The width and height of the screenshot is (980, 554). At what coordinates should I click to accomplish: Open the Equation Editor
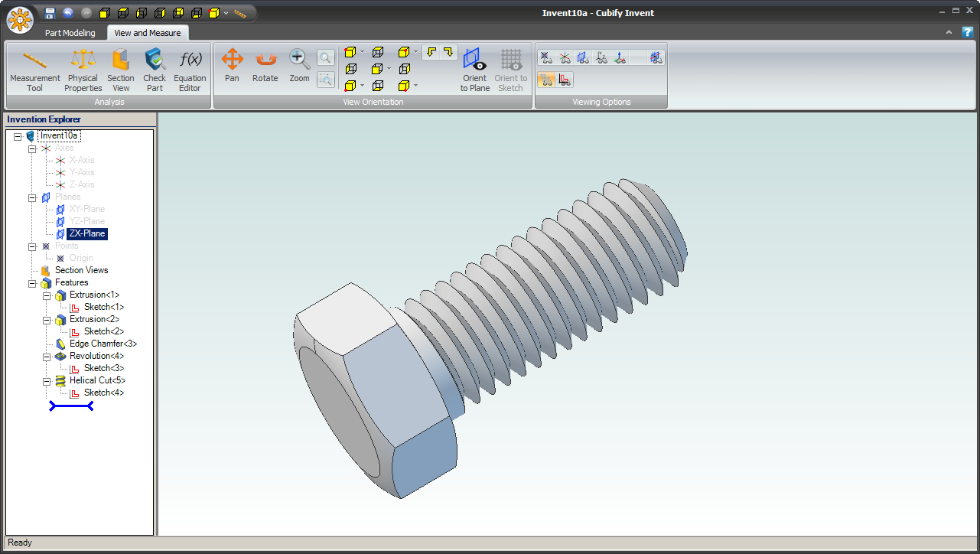point(189,67)
